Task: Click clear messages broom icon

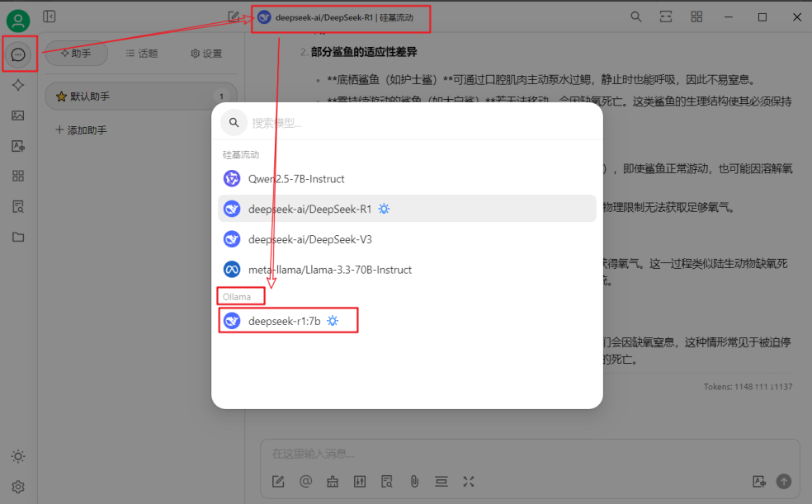Action: click(333, 482)
